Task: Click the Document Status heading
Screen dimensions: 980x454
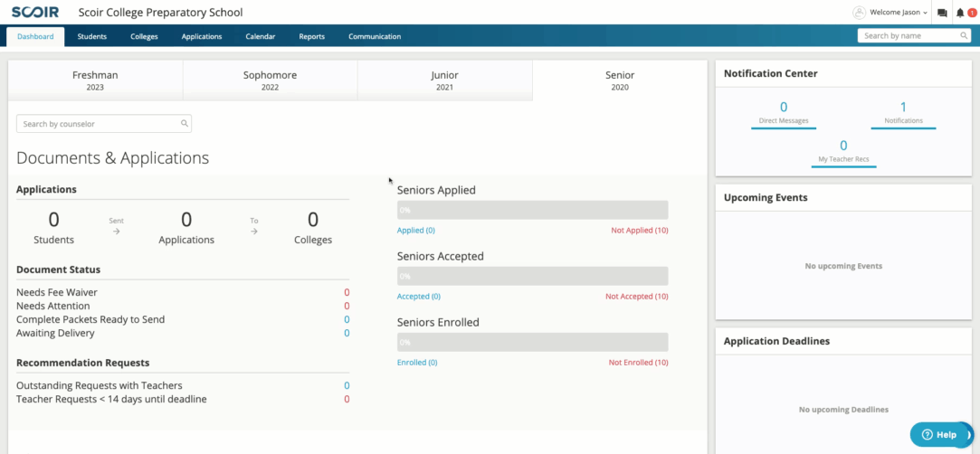Action: point(58,270)
